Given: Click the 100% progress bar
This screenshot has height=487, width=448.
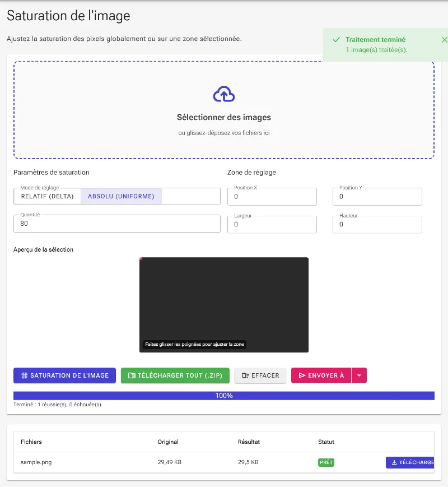Looking at the screenshot, I should pos(224,396).
